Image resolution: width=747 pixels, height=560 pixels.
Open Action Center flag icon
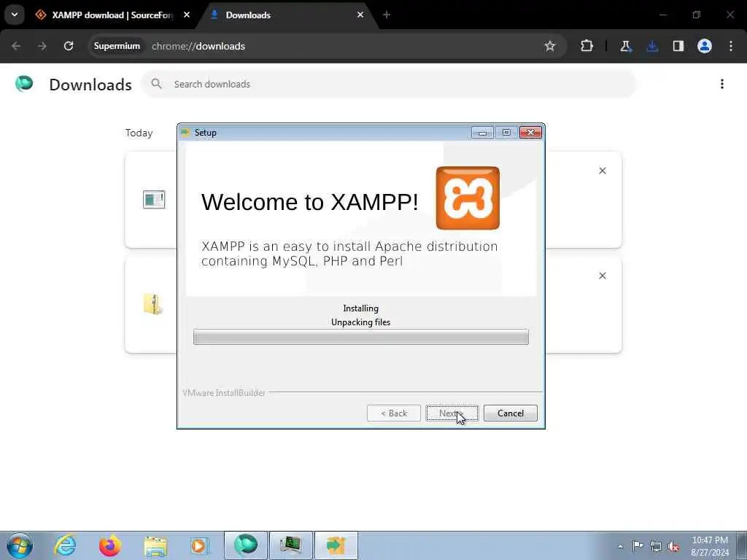(638, 545)
